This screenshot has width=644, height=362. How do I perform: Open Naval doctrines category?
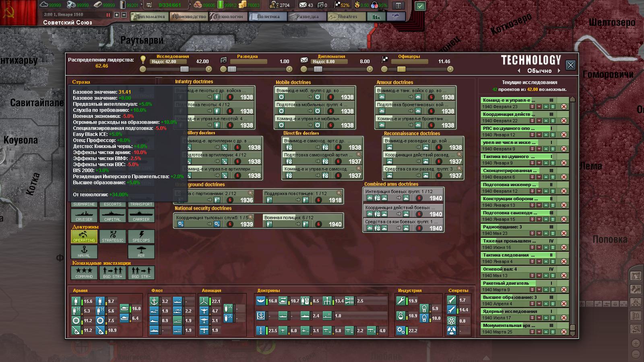point(84,252)
